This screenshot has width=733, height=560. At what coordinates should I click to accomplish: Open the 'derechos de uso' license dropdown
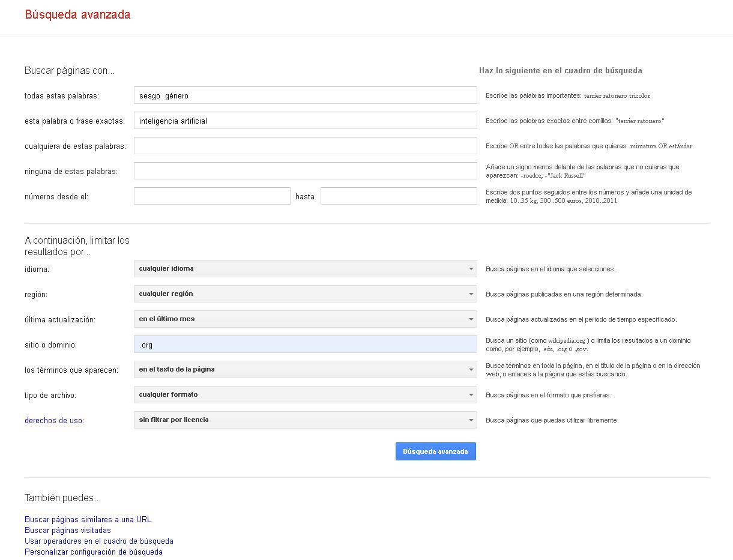(305, 420)
